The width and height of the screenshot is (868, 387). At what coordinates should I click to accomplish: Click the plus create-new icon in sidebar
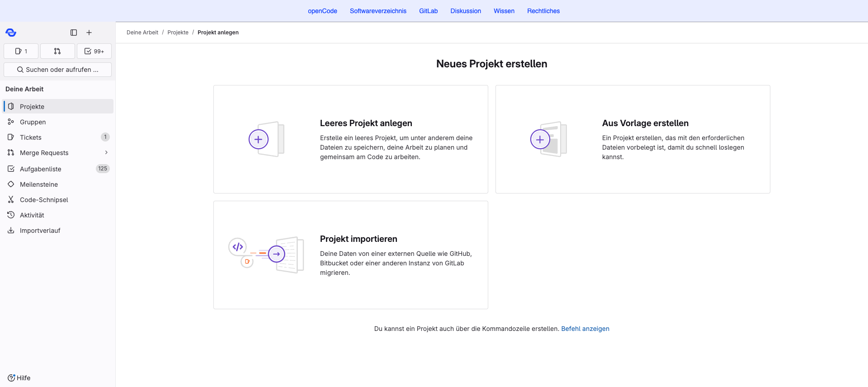(89, 33)
